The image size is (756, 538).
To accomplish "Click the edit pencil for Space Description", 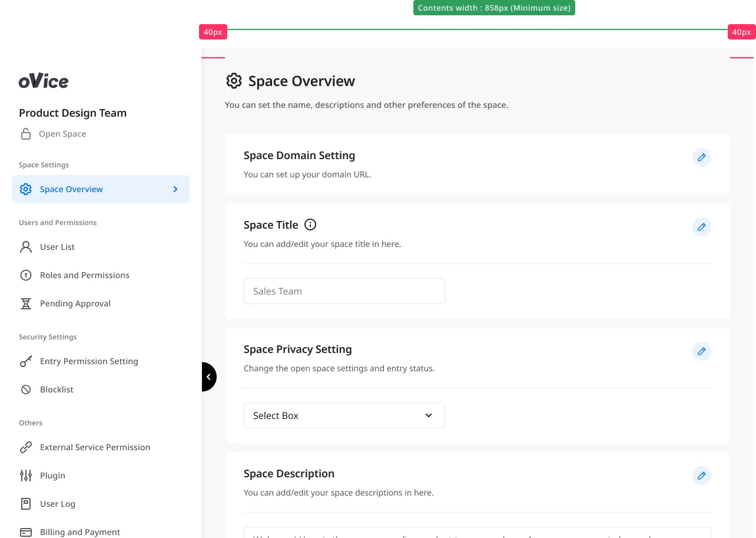I will (x=701, y=476).
